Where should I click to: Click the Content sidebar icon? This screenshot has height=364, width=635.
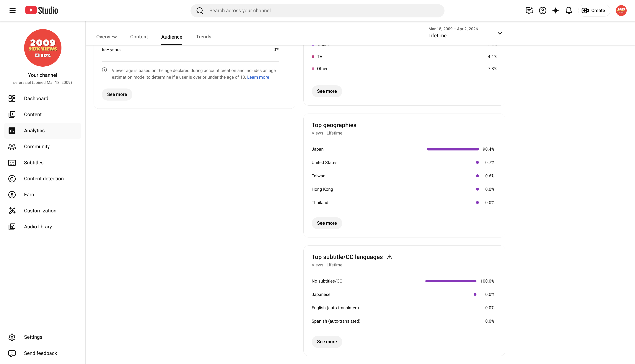12,114
